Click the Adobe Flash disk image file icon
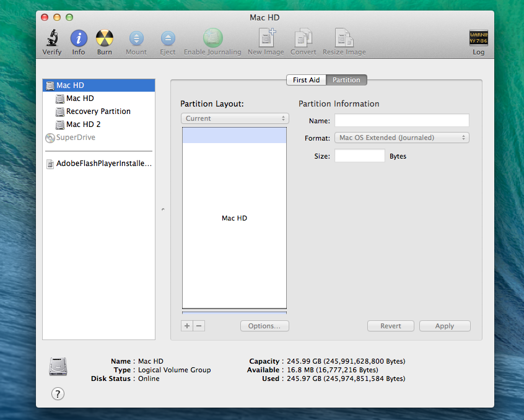 click(50, 164)
